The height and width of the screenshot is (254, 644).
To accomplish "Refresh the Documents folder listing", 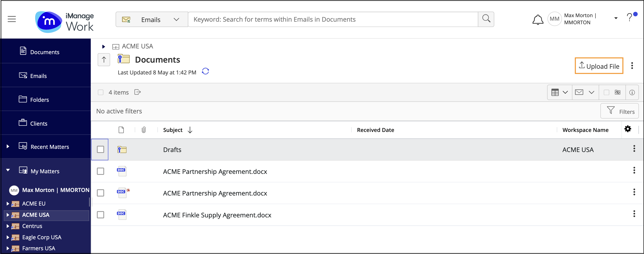I will pyautogui.click(x=205, y=72).
